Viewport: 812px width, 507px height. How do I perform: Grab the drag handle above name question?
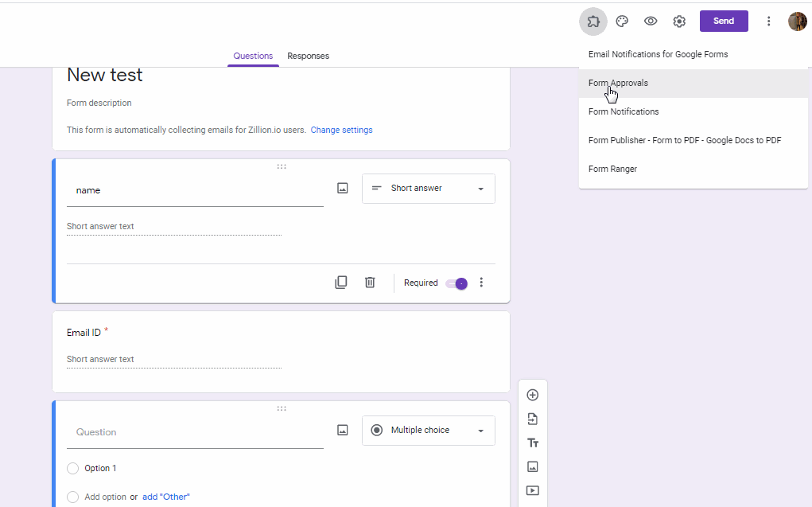pyautogui.click(x=282, y=166)
